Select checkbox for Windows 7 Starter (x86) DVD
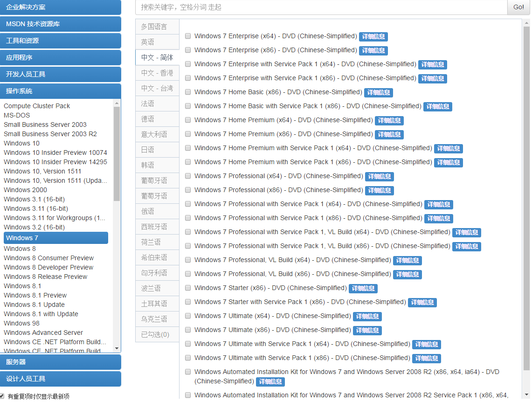 click(x=187, y=288)
